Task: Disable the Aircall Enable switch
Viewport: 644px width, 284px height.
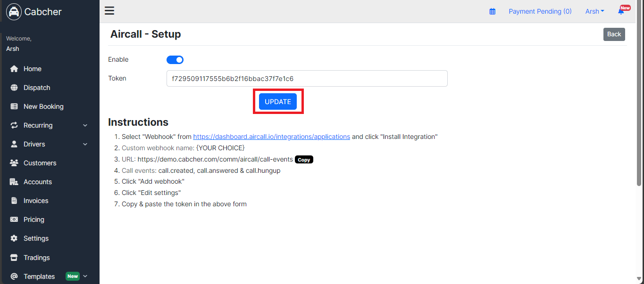Action: 175,60
